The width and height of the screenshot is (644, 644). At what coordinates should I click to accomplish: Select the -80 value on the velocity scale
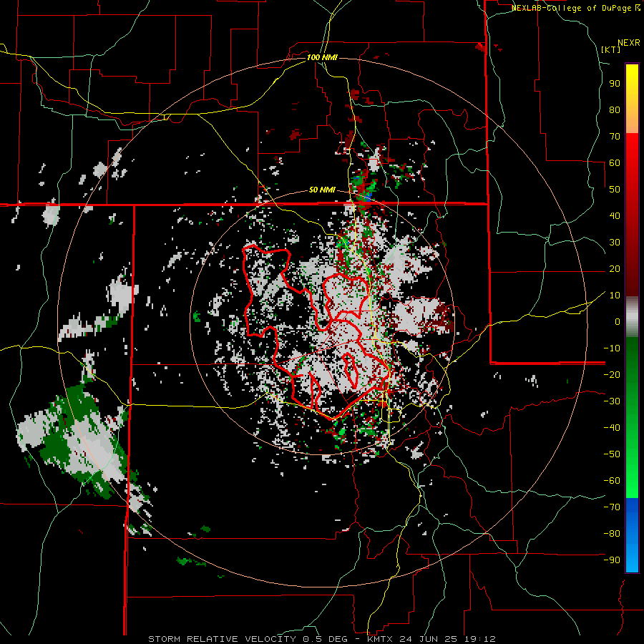click(x=612, y=534)
